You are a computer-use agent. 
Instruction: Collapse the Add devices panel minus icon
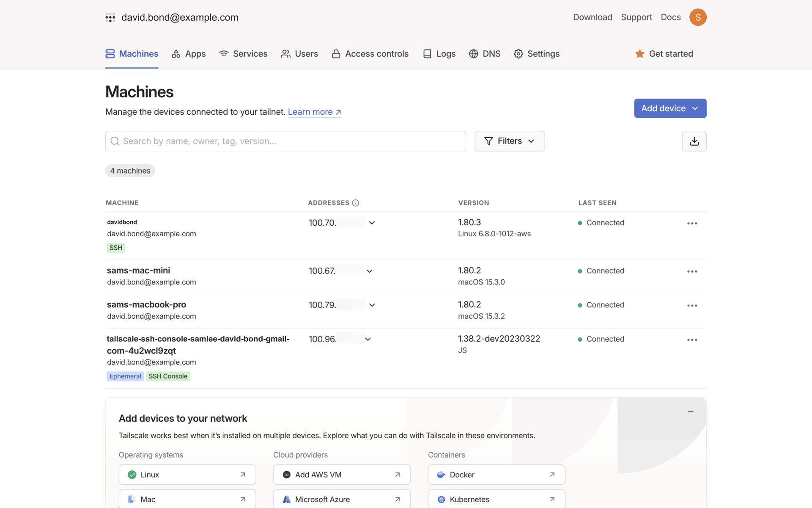pyautogui.click(x=691, y=411)
